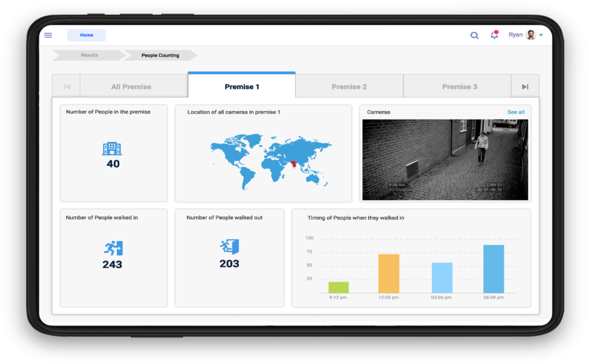
Task: Click the value 40 in premise card
Action: 113,164
